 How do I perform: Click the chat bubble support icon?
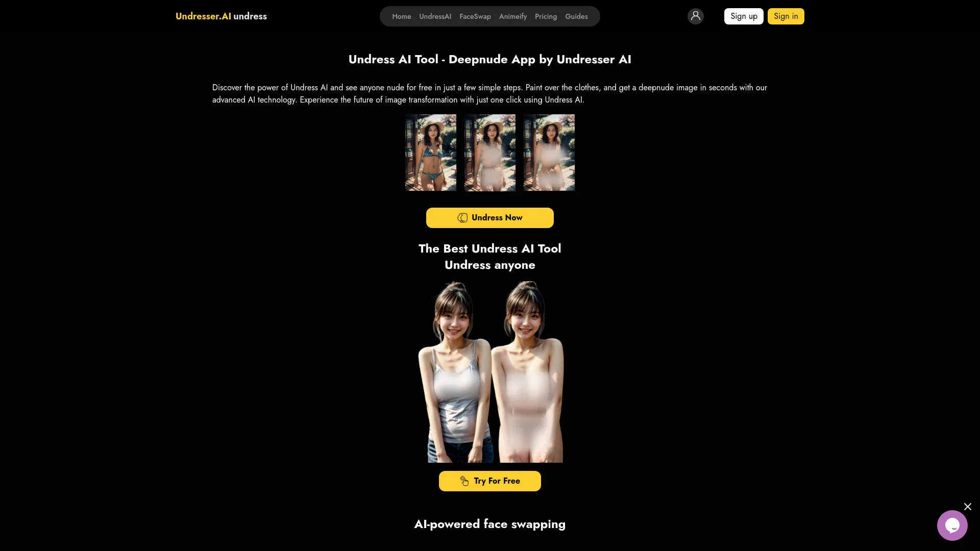(952, 525)
